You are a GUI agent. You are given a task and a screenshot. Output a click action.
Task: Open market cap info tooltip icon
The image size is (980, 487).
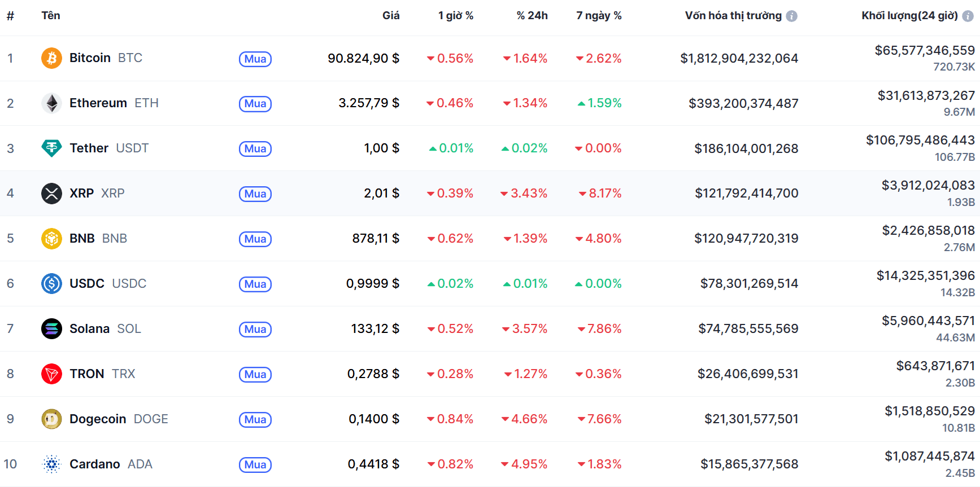point(792,16)
